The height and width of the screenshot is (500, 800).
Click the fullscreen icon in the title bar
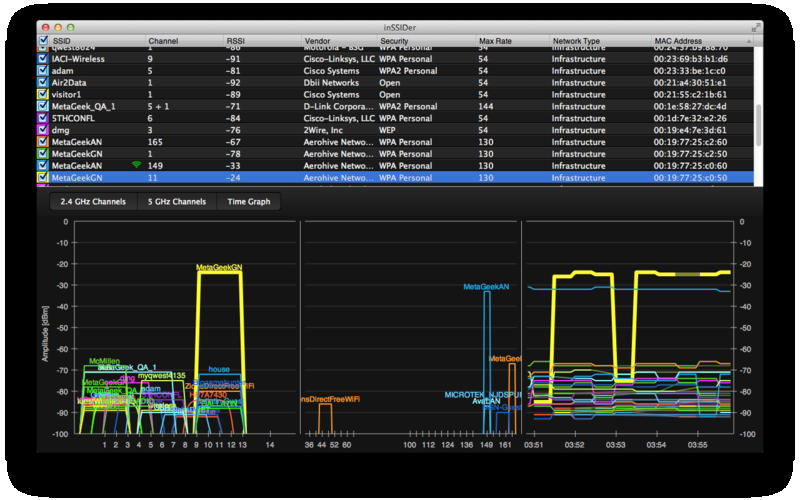[x=756, y=28]
